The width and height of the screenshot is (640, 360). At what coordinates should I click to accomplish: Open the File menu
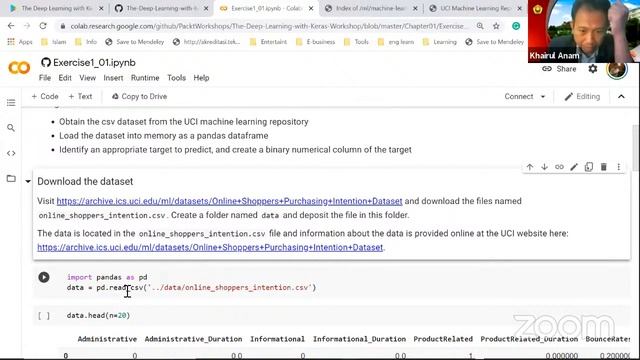click(x=45, y=78)
